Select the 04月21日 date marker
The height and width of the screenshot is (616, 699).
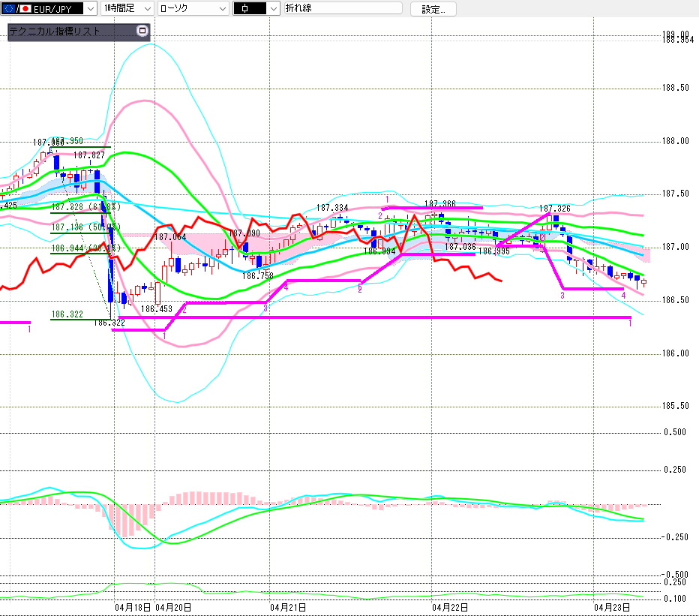288,606
